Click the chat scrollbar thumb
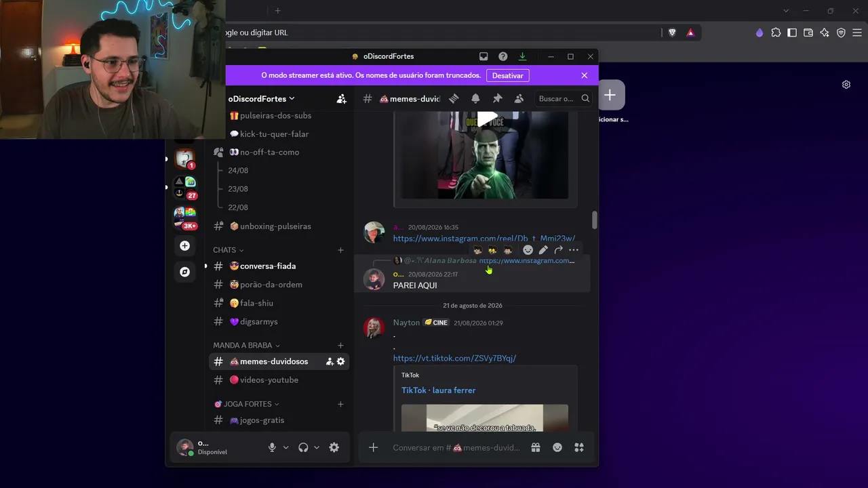This screenshot has height=488, width=868. tap(595, 220)
